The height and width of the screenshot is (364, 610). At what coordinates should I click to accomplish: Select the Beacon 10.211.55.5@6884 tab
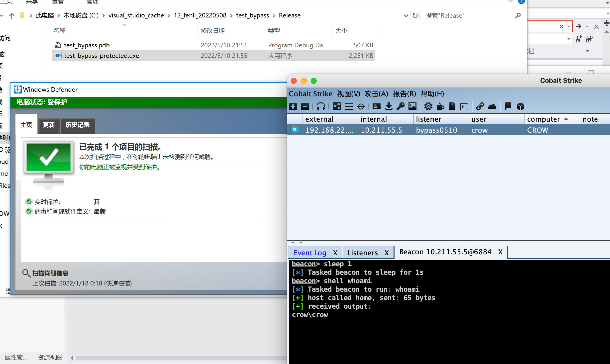445,252
